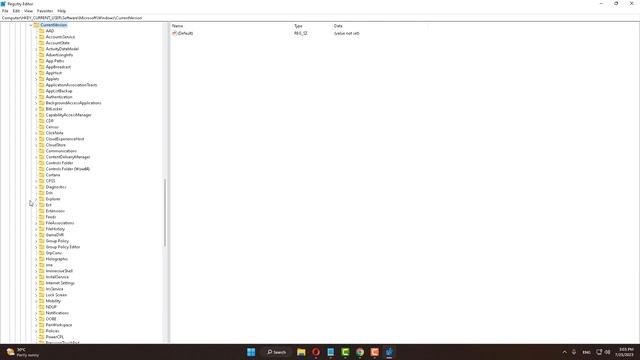This screenshot has height=360, width=640.
Task: Expand the Explorer key
Action: click(36, 199)
